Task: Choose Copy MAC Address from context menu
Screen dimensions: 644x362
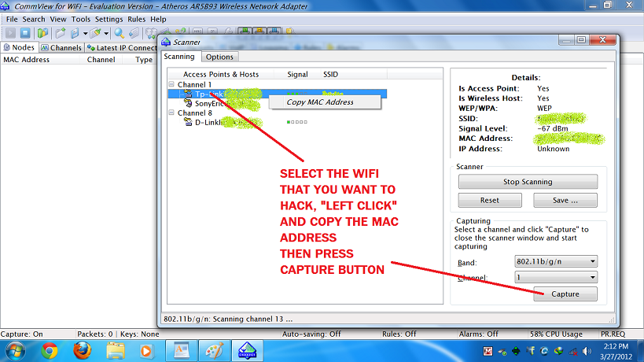Action: pyautogui.click(x=325, y=102)
